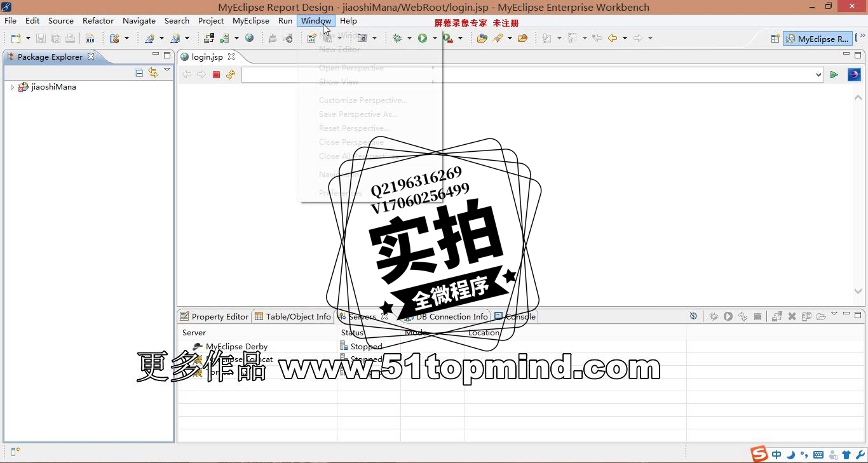Image resolution: width=868 pixels, height=463 pixels.
Task: Click the Refresh icon in editor toolbar
Action: pos(231,75)
